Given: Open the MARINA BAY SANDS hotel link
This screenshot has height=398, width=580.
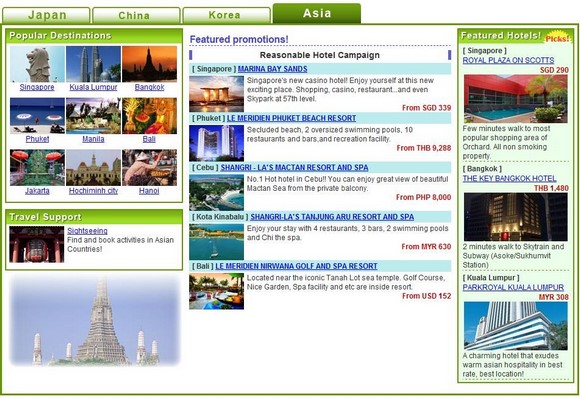Looking at the screenshot, I should [x=273, y=69].
